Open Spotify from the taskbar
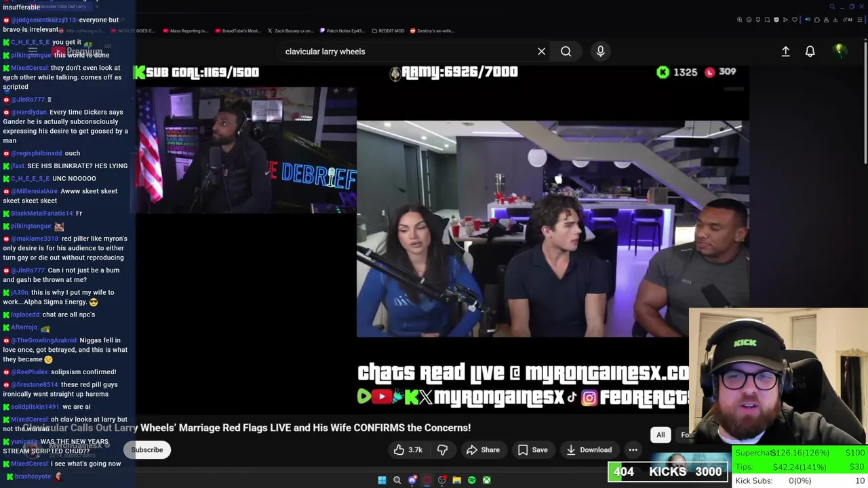This screenshot has width=868, height=488. (x=471, y=480)
